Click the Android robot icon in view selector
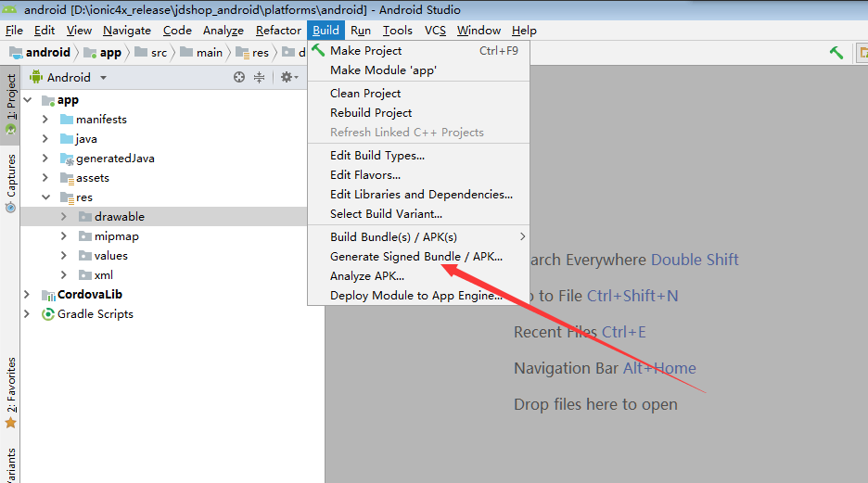This screenshot has height=483, width=868. 36,77
